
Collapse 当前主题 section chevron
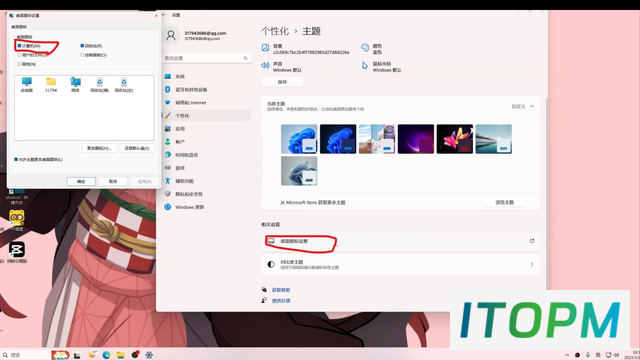[532, 106]
